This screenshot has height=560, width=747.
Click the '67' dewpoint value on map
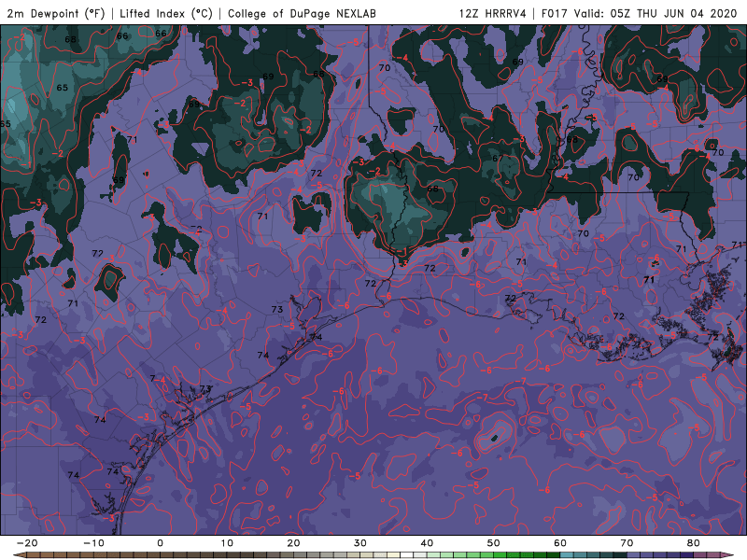[x=498, y=158]
